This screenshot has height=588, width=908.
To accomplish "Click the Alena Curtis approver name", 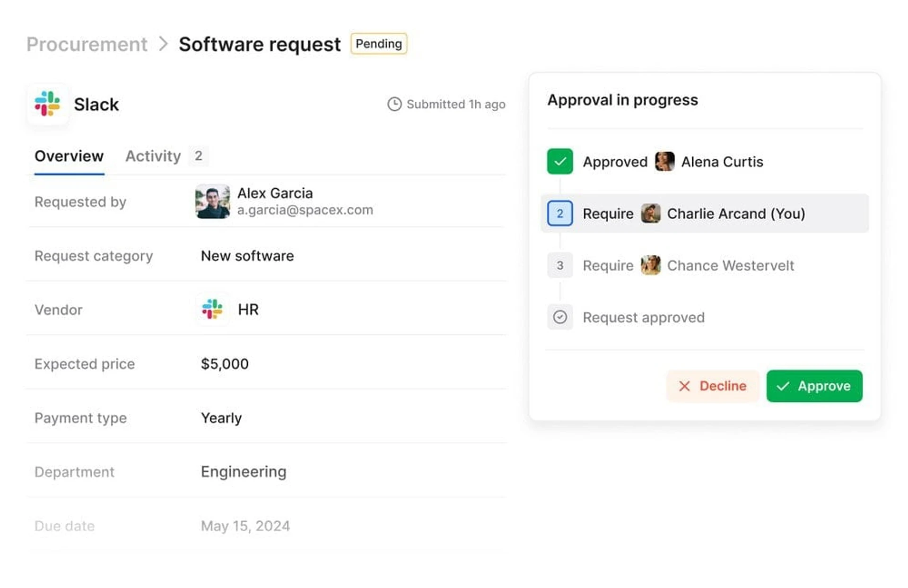I will (x=722, y=162).
